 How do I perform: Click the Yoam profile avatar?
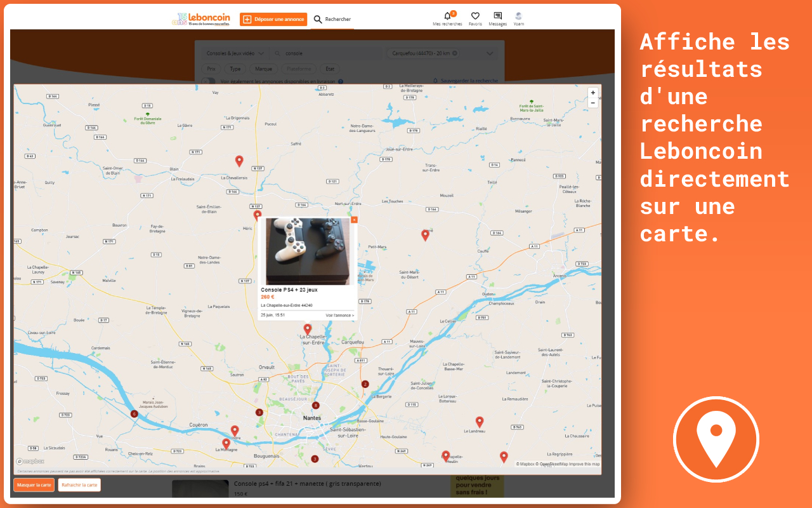(518, 17)
